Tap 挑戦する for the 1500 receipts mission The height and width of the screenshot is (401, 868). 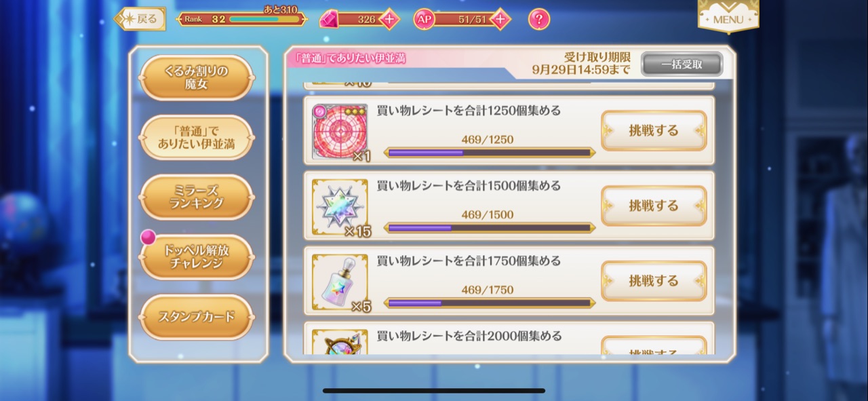point(654,206)
